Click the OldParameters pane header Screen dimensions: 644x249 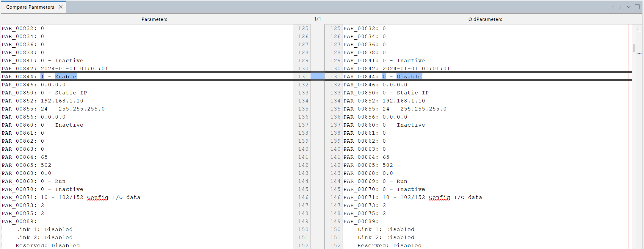pyautogui.click(x=485, y=19)
